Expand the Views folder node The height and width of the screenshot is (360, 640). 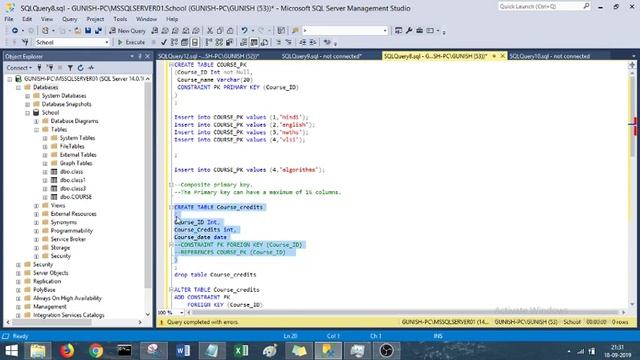point(36,205)
